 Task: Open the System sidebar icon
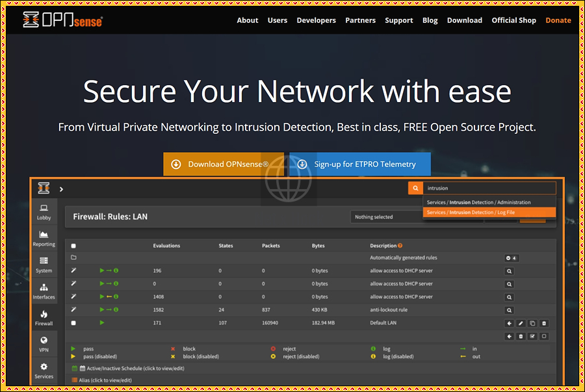point(44,265)
